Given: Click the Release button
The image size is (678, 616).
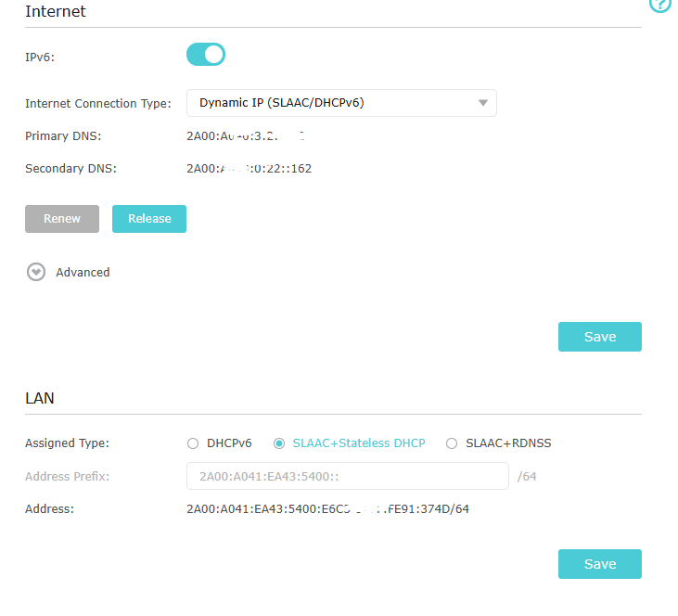Looking at the screenshot, I should coord(149,219).
